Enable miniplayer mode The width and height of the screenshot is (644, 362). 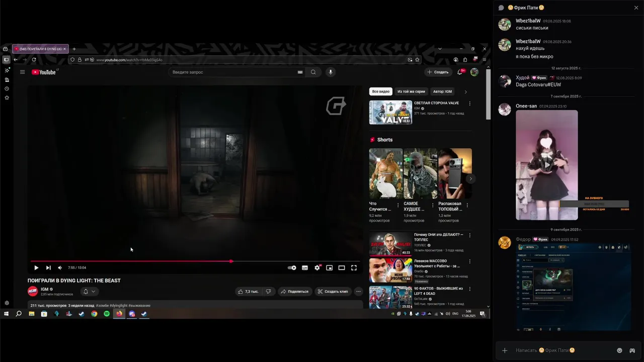[330, 268]
